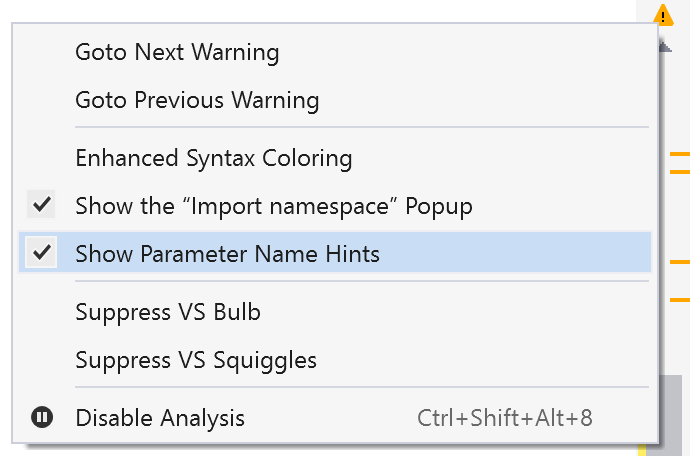690x456 pixels.
Task: Toggle the Parameter Name Hints checkmark
Action: pyautogui.click(x=41, y=252)
